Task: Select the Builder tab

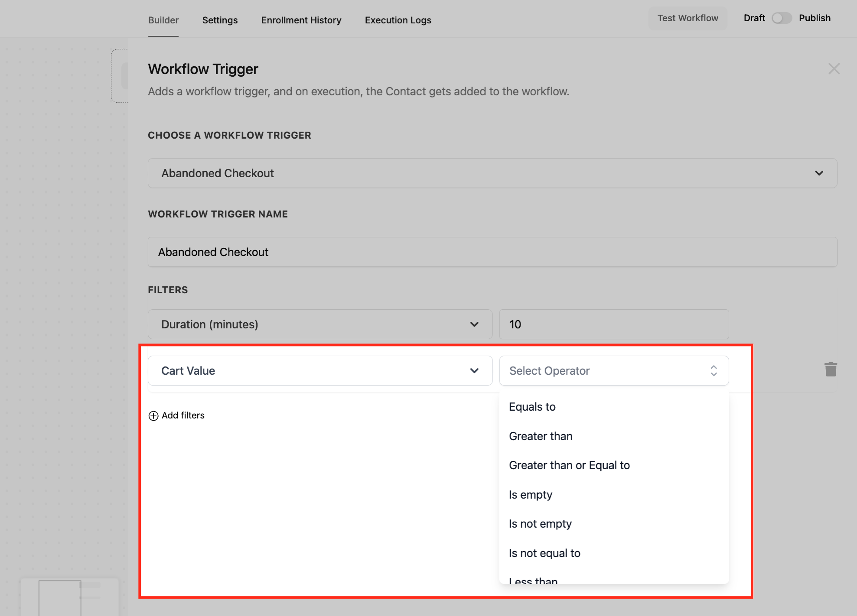Action: click(x=163, y=20)
